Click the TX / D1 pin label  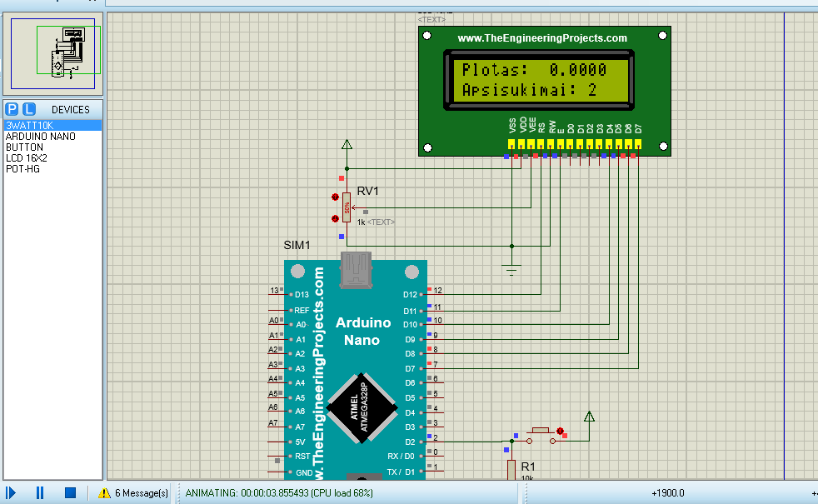[x=401, y=472]
